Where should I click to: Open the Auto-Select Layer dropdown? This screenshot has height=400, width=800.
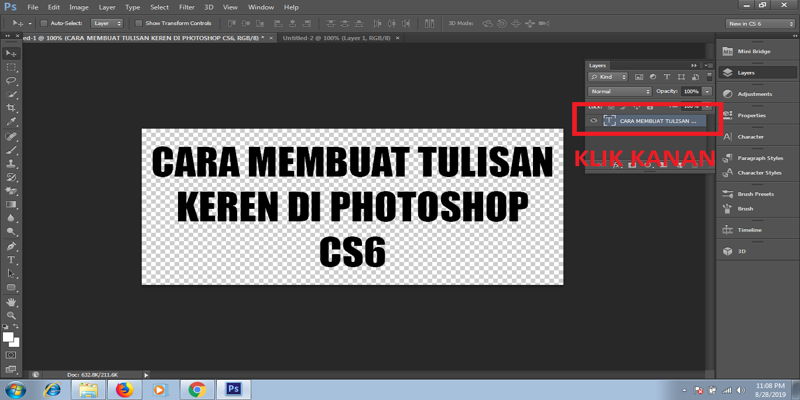(107, 23)
